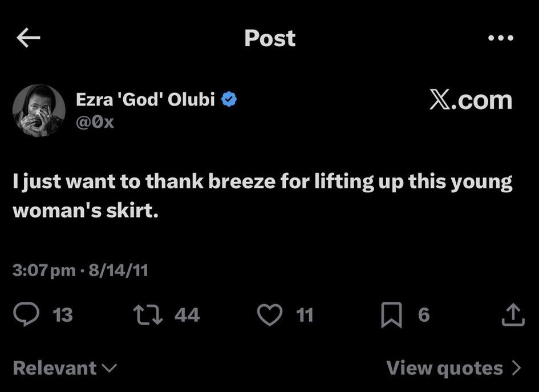Go back using the left arrow
This screenshot has width=539, height=392.
29,38
